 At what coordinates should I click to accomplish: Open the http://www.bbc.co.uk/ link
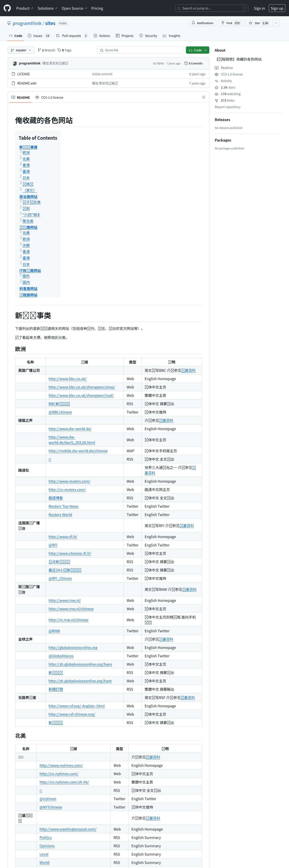[x=67, y=379]
